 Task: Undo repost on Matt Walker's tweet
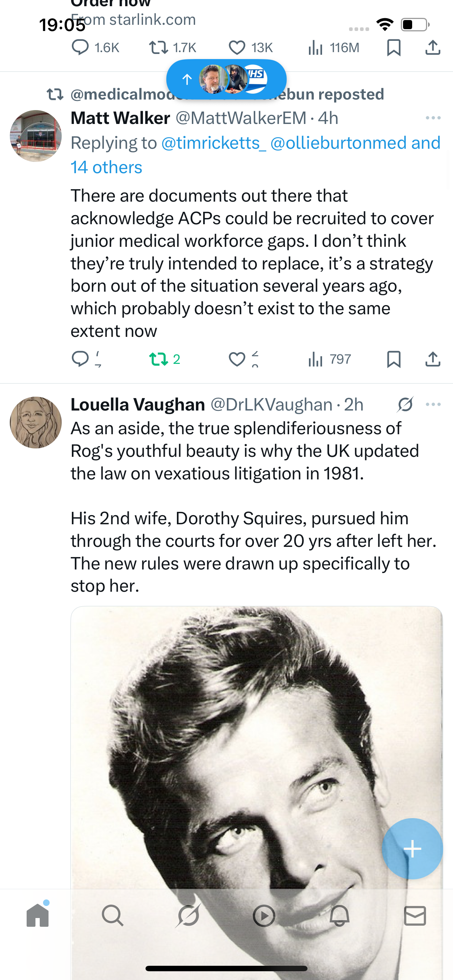pos(164,359)
